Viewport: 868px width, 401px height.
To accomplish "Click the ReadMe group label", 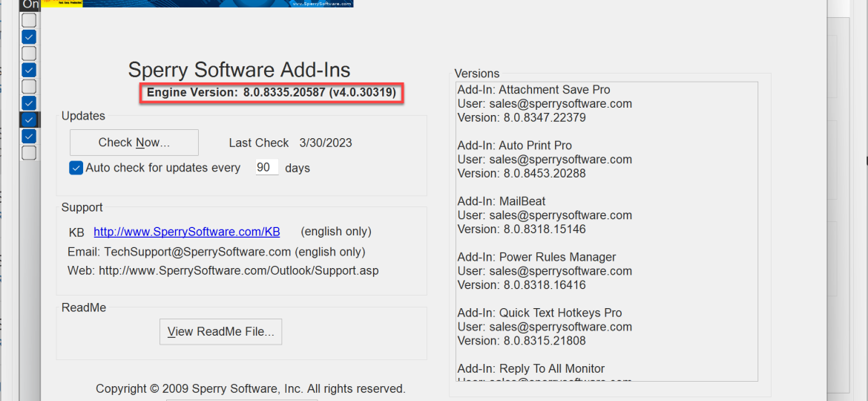I will [84, 307].
